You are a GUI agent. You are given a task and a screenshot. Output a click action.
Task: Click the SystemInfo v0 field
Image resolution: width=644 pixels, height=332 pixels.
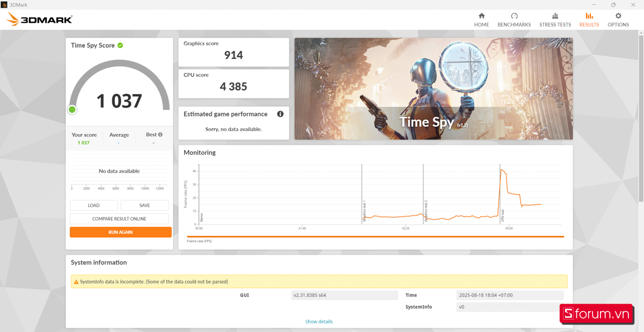click(510, 307)
